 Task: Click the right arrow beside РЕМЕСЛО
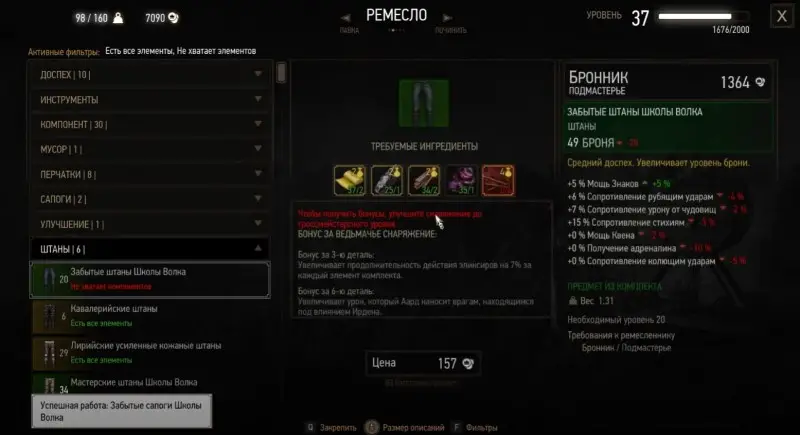(447, 18)
